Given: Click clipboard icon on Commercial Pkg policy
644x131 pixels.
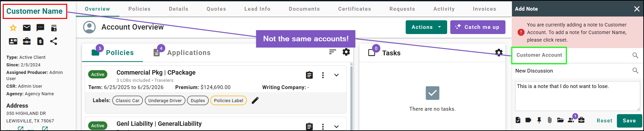Looking at the screenshot, I should point(309,75).
